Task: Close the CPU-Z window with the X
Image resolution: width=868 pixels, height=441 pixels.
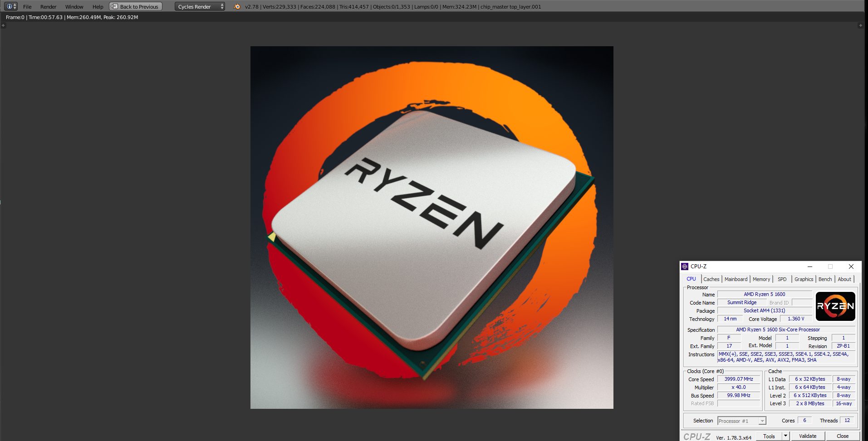Action: (x=851, y=267)
